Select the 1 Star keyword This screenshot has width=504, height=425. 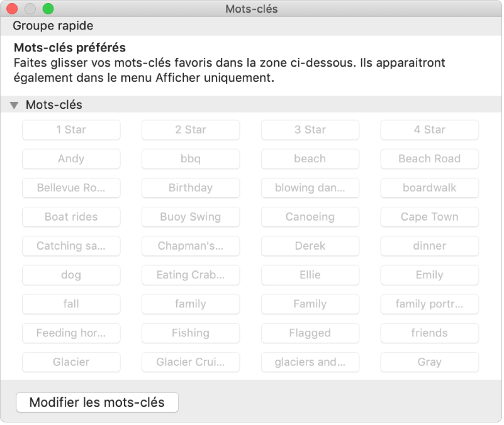click(70, 130)
